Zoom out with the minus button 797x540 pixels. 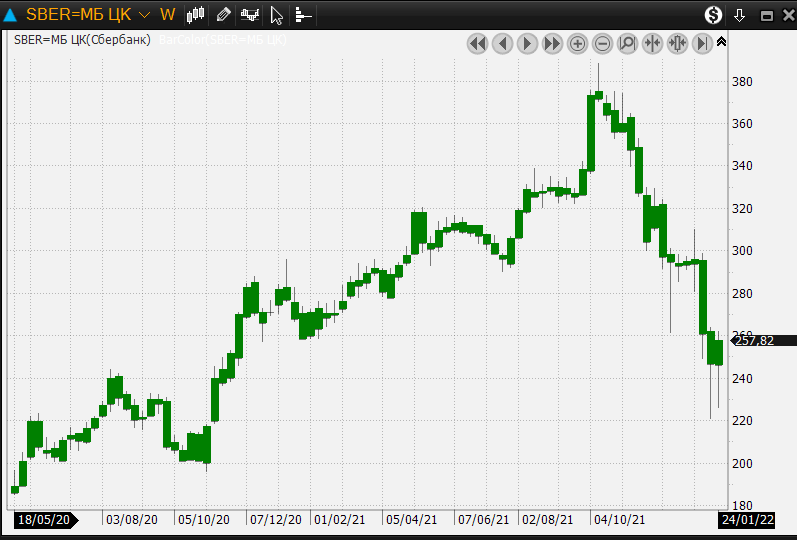[603, 43]
